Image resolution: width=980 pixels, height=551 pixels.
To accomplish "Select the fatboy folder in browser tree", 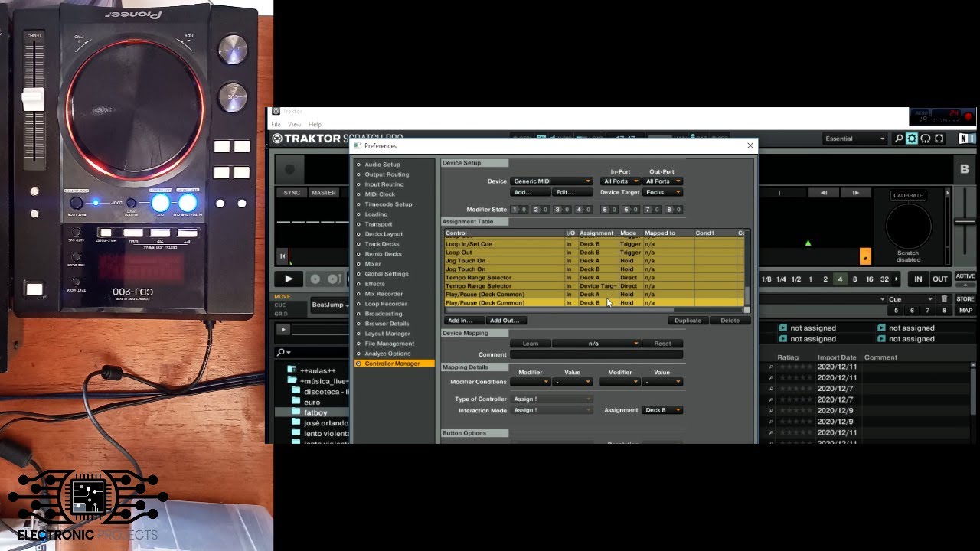I will coord(315,412).
